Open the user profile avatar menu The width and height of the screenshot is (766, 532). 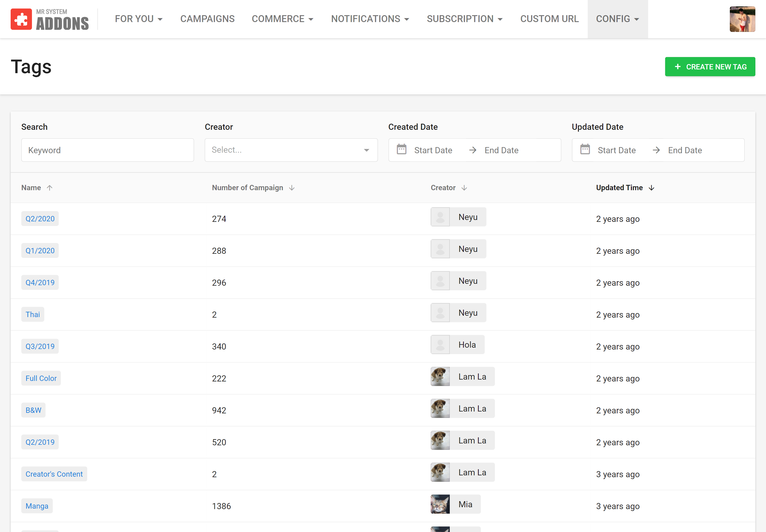point(742,19)
